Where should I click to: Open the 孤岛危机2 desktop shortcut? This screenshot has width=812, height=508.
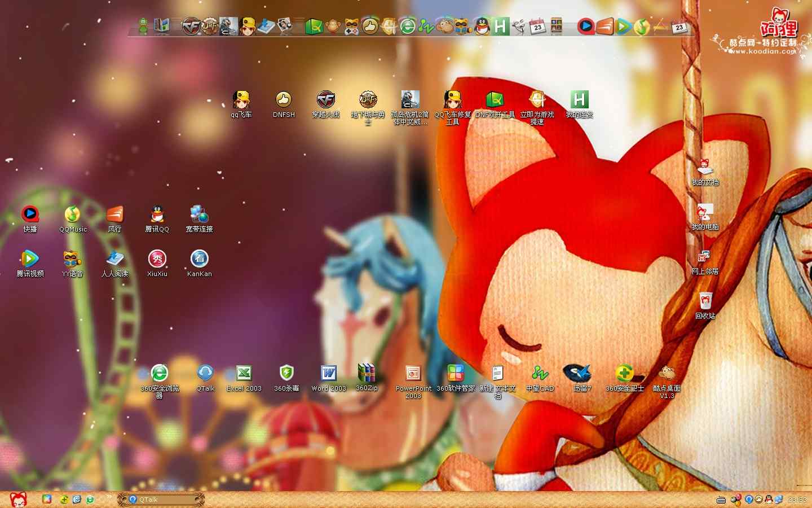411,108
